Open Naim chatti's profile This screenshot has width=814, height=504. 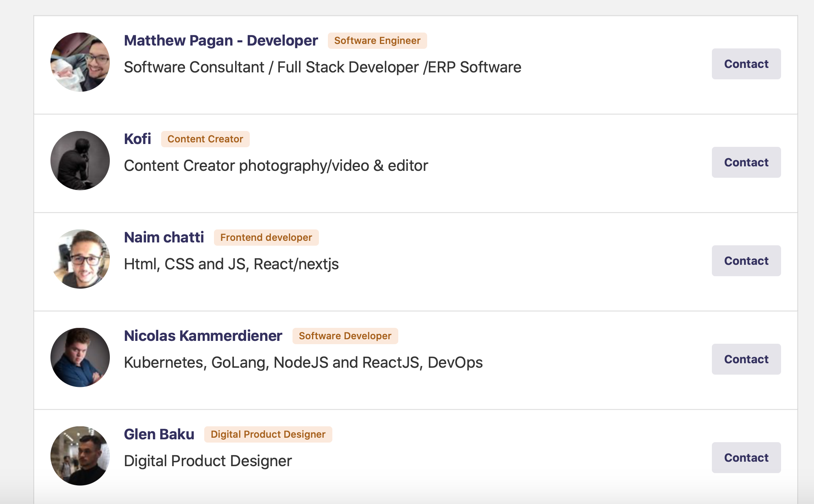pos(164,237)
